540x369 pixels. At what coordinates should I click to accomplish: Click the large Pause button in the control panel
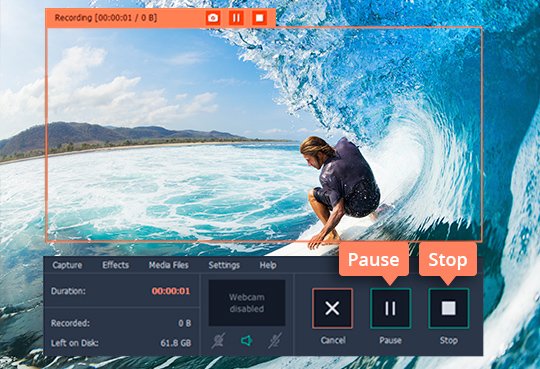[x=391, y=308]
